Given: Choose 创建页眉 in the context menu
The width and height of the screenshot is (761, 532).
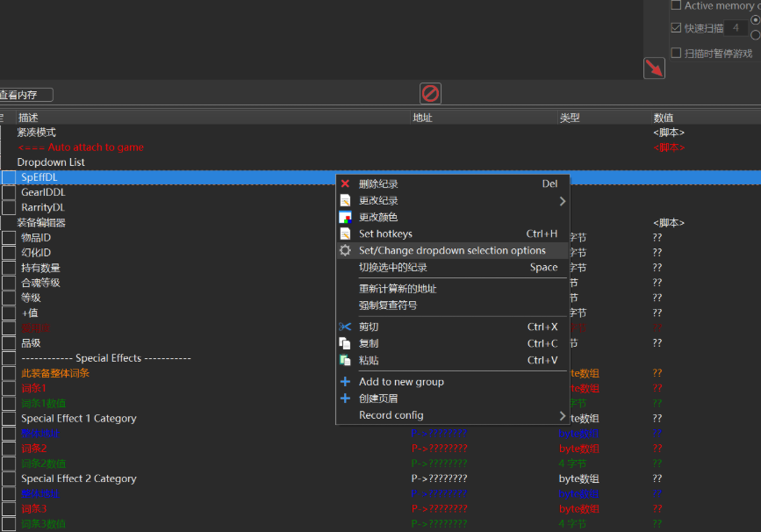Looking at the screenshot, I should coord(378,399).
